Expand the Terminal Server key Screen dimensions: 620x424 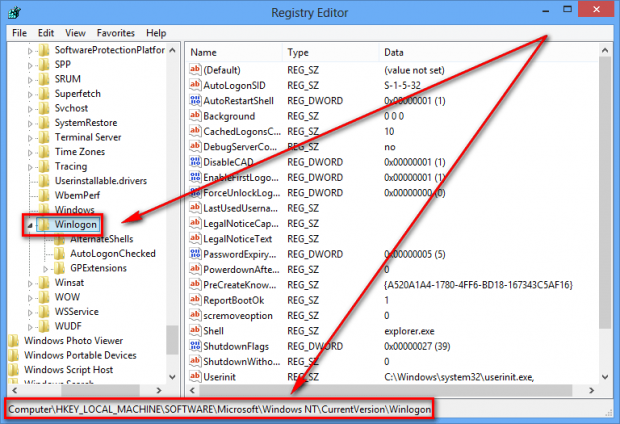[30, 138]
